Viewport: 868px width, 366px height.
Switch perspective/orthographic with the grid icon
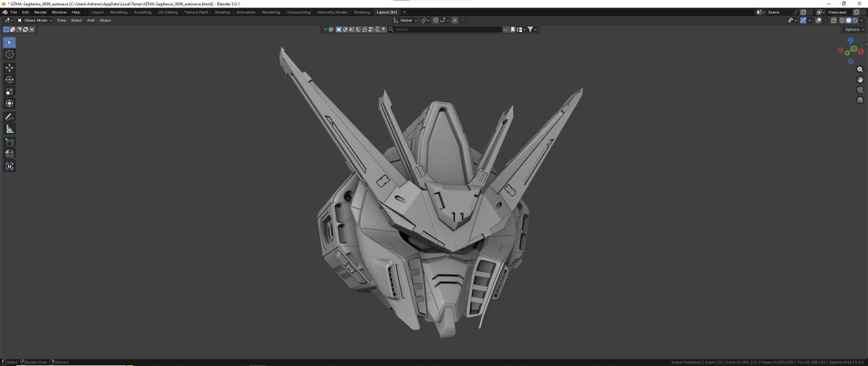coord(860,100)
